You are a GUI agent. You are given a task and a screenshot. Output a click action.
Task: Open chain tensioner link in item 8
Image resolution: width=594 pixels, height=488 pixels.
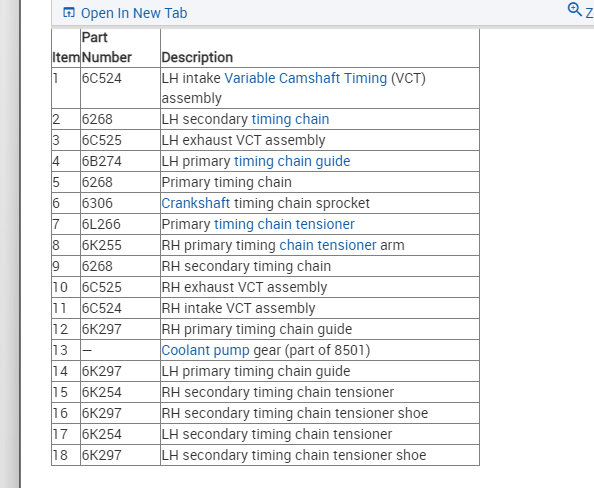pyautogui.click(x=328, y=245)
